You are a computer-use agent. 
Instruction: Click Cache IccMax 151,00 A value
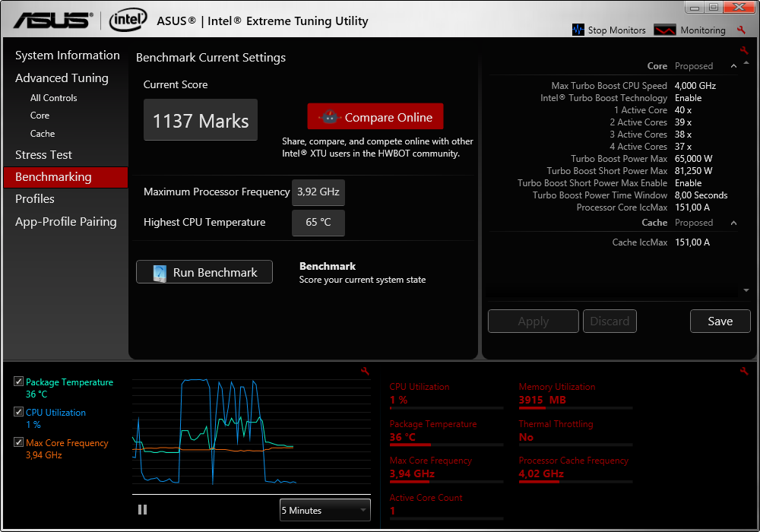692,242
